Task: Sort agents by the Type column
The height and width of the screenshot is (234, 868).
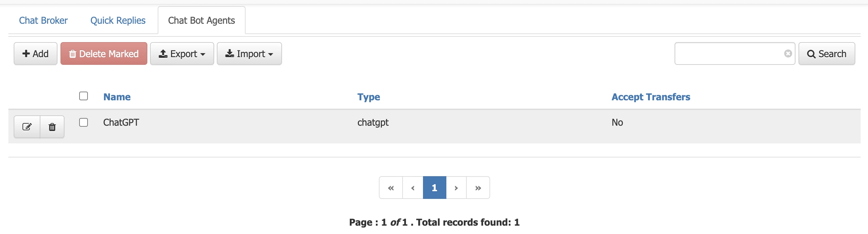Action: coord(369,97)
